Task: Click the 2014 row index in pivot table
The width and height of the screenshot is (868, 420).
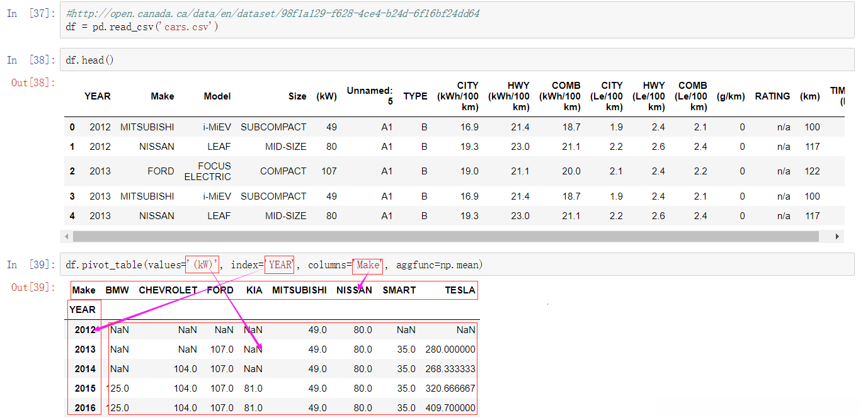Action: point(85,369)
